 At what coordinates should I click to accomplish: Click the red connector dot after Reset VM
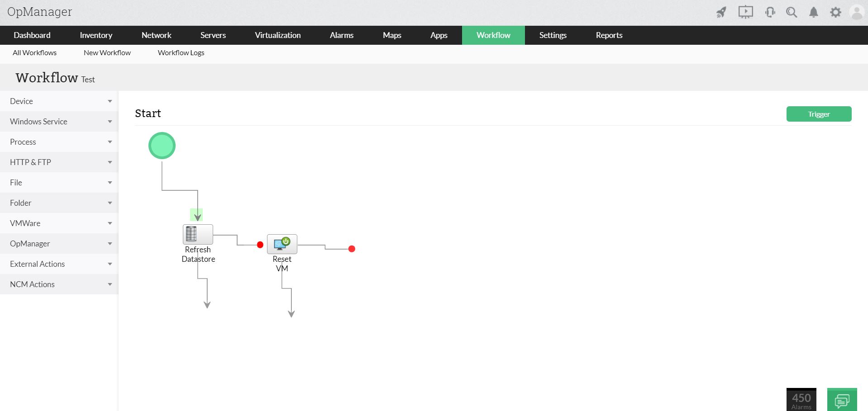click(352, 248)
